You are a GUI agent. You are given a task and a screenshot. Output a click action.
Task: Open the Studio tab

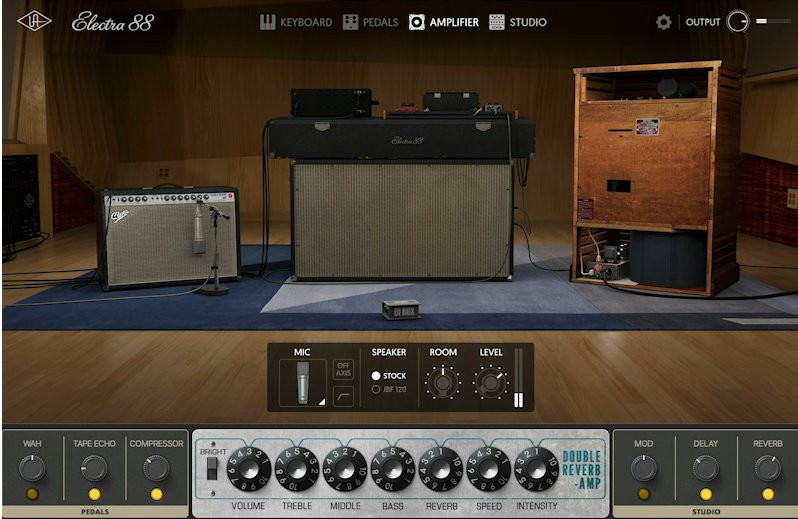pyautogui.click(x=518, y=22)
